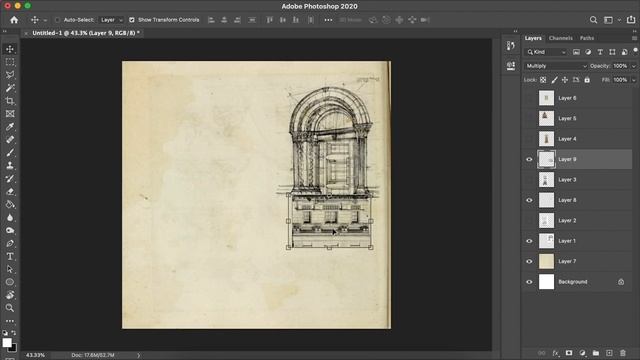Select the Hand tool
640x360 pixels.
coord(10,295)
